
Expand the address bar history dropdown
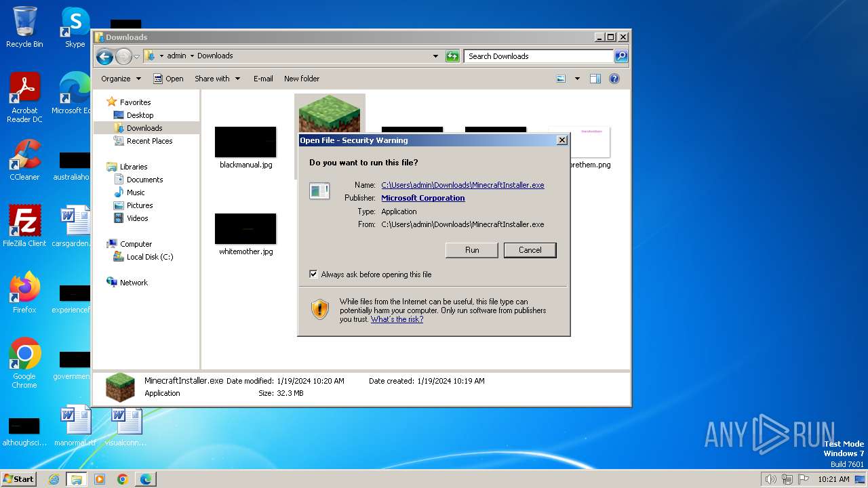pyautogui.click(x=435, y=56)
